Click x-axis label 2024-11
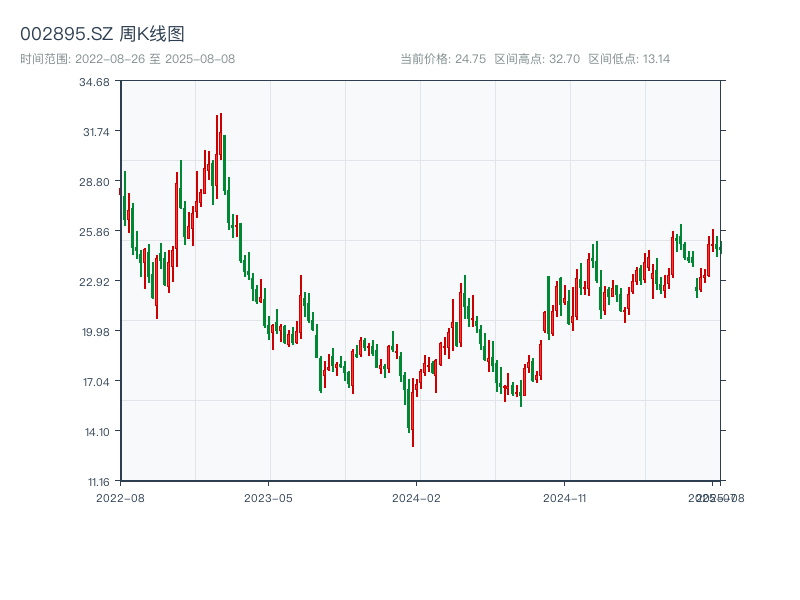The width and height of the screenshot is (800, 600). 565,498
